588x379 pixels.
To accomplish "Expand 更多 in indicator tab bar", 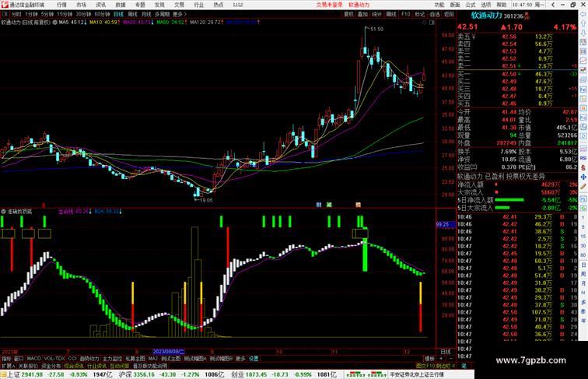I will pos(240,359).
